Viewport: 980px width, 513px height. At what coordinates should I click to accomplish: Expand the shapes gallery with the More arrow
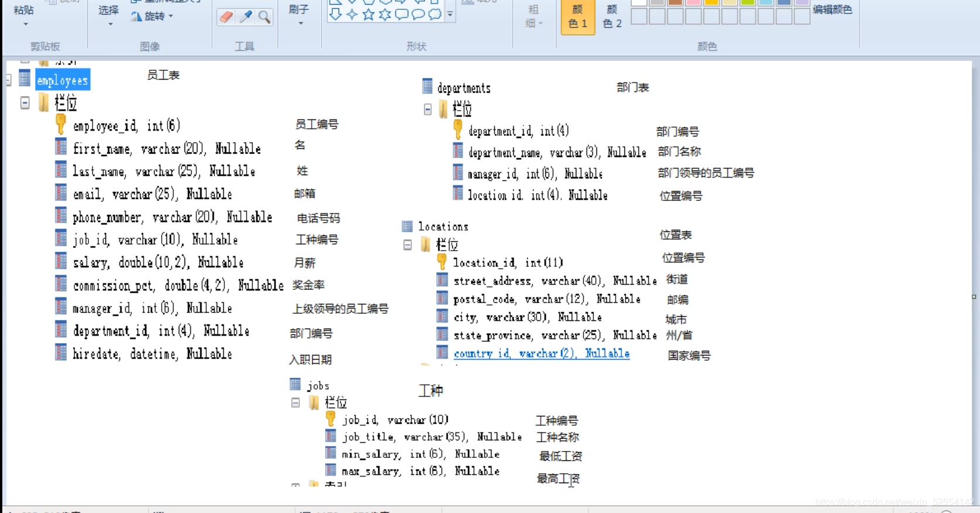tap(450, 14)
